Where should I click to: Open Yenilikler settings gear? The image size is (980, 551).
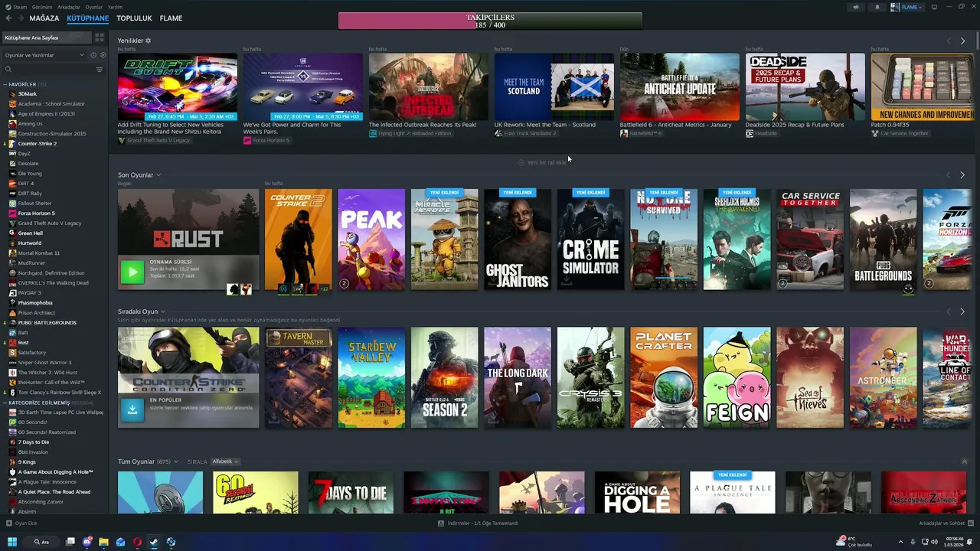click(149, 41)
